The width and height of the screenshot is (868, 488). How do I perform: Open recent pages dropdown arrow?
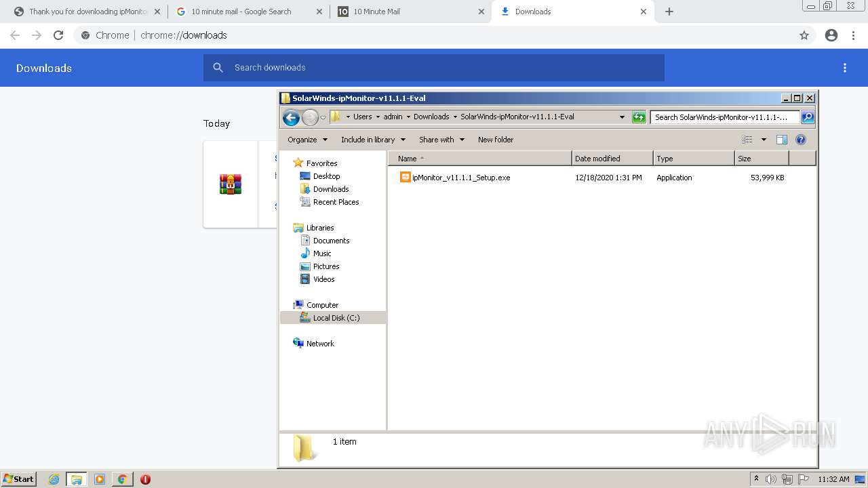tap(323, 118)
